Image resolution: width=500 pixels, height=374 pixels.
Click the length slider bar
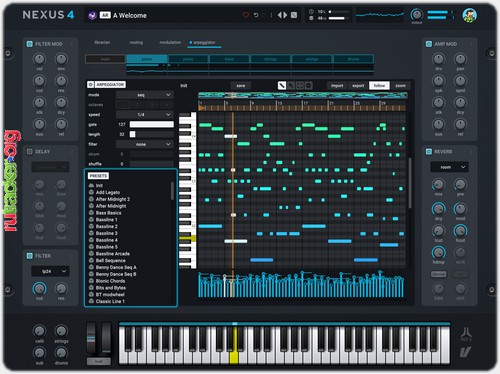[152, 134]
